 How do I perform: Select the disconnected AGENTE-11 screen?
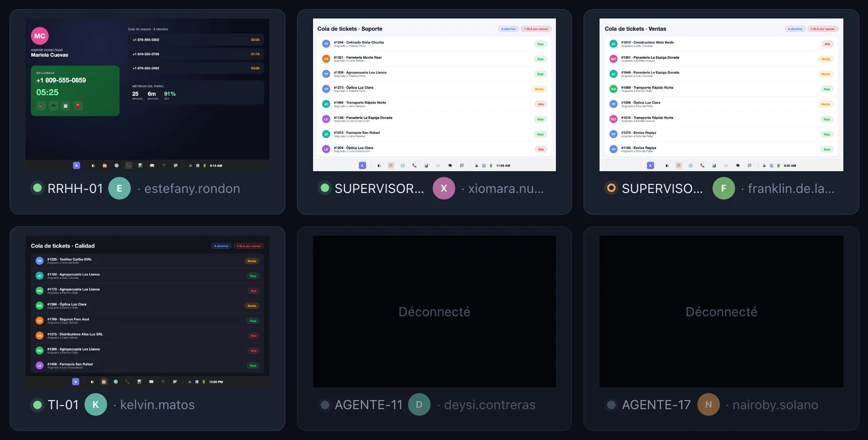point(434,312)
